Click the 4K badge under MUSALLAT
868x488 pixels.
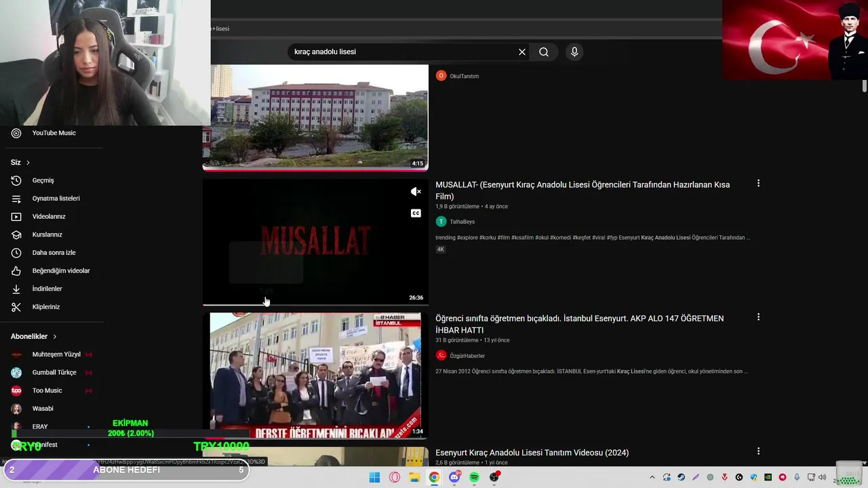[x=440, y=249]
